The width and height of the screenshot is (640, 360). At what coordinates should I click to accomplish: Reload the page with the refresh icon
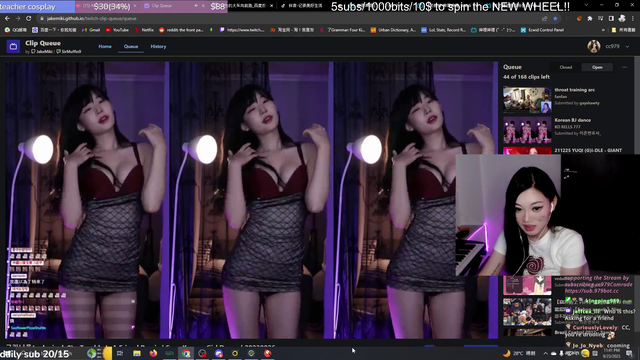click(29, 18)
